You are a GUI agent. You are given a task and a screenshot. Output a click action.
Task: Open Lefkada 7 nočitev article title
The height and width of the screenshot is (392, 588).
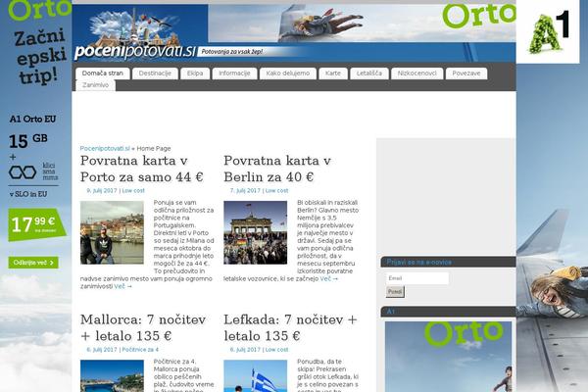290,327
